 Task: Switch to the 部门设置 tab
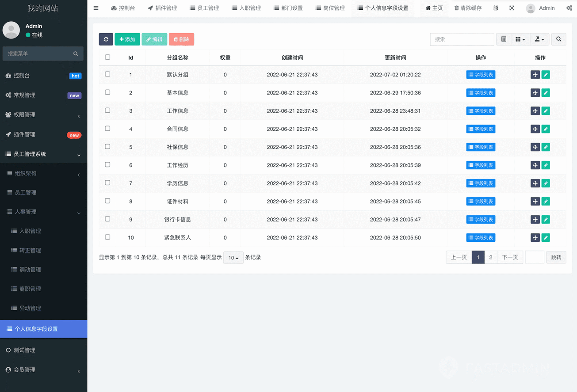[x=288, y=8]
